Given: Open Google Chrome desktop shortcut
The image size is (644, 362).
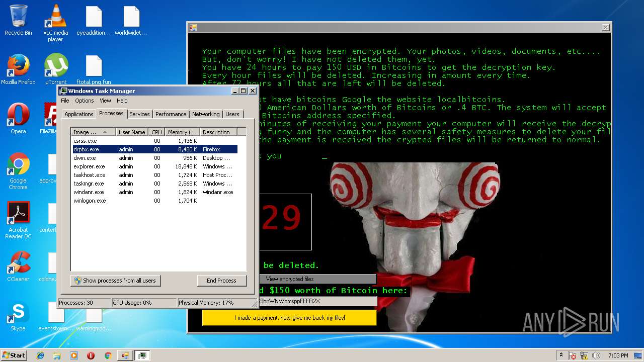Looking at the screenshot, I should pyautogui.click(x=18, y=171).
